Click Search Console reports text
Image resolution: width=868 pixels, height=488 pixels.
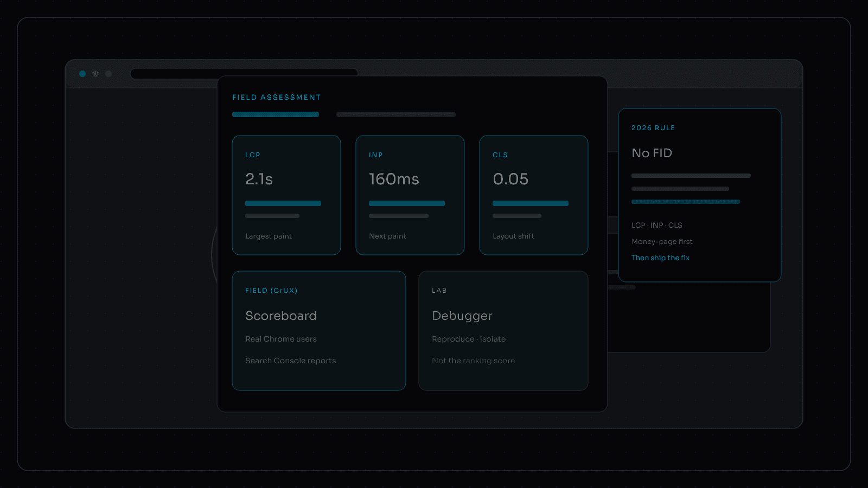[291, 361]
